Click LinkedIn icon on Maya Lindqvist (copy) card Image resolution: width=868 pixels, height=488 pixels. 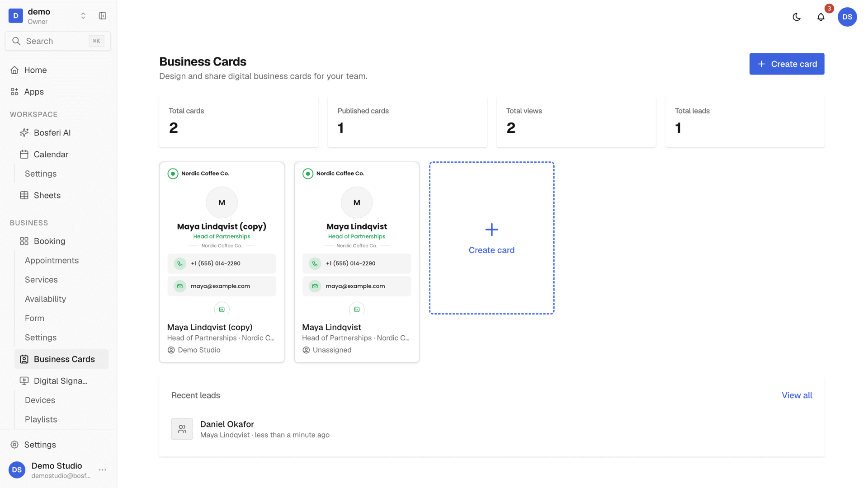tap(222, 310)
